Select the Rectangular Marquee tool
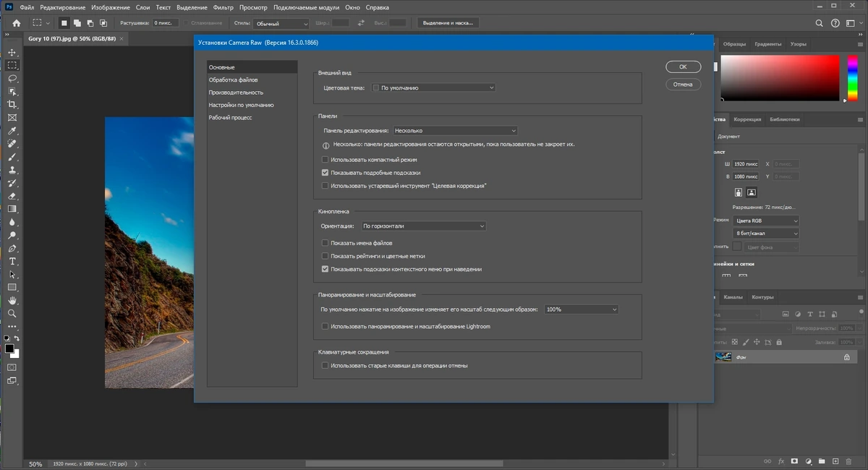Viewport: 868px width, 470px height. pyautogui.click(x=12, y=66)
